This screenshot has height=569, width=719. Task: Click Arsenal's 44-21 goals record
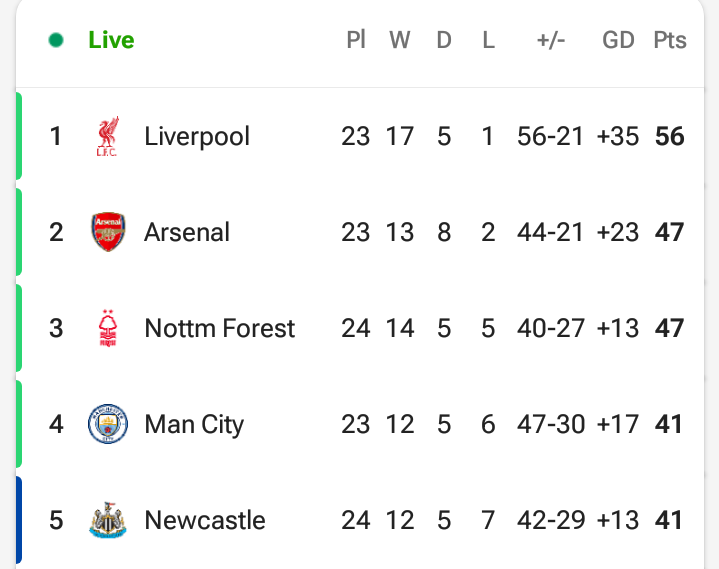pos(550,232)
